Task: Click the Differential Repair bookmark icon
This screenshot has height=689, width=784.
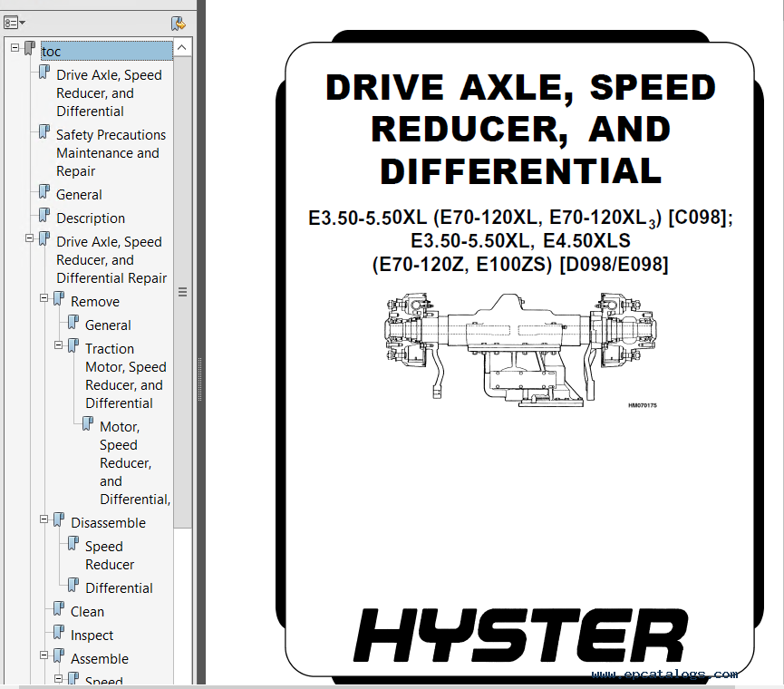Action: point(44,239)
